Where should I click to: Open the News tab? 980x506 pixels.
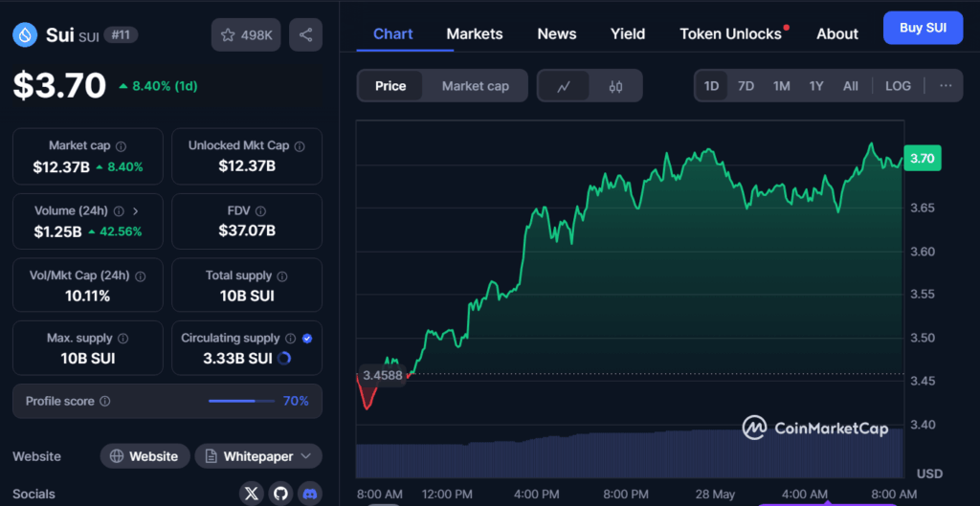point(557,33)
